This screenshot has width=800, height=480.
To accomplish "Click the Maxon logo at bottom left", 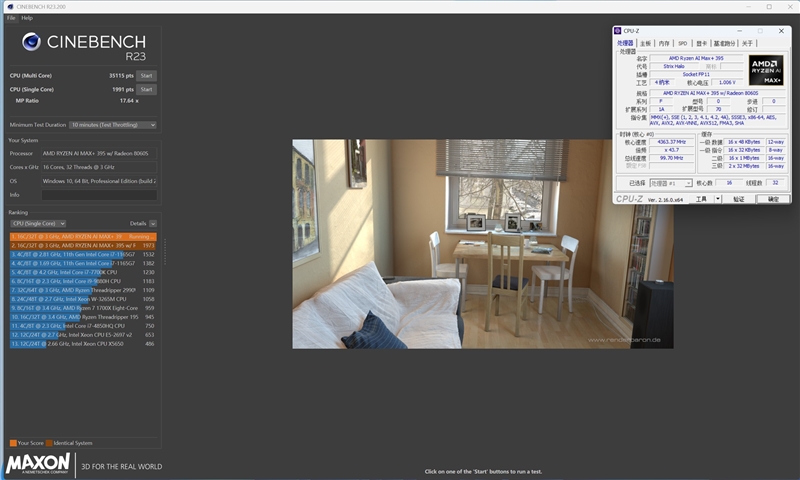I will (38, 464).
